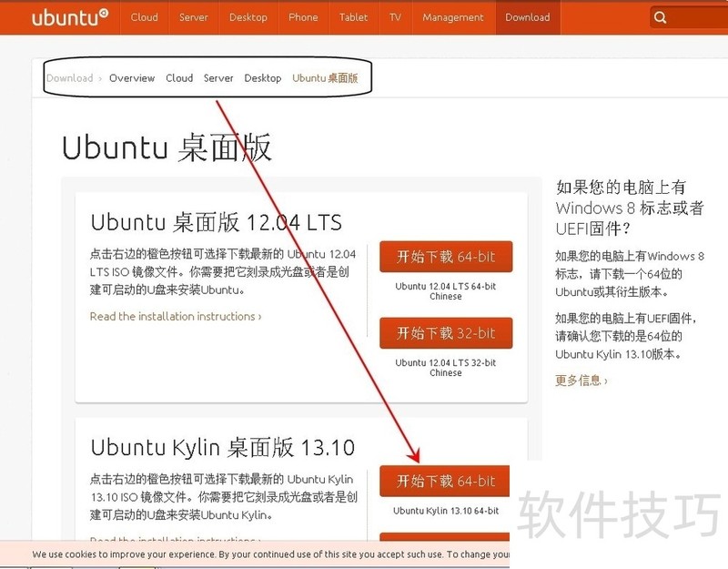
Task: Open the Tablet menu item
Action: click(x=353, y=17)
